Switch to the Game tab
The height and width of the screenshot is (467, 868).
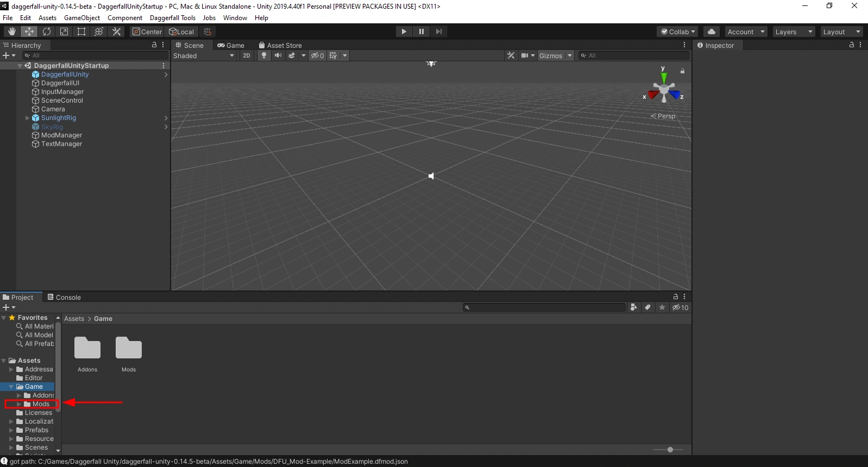pyautogui.click(x=231, y=45)
